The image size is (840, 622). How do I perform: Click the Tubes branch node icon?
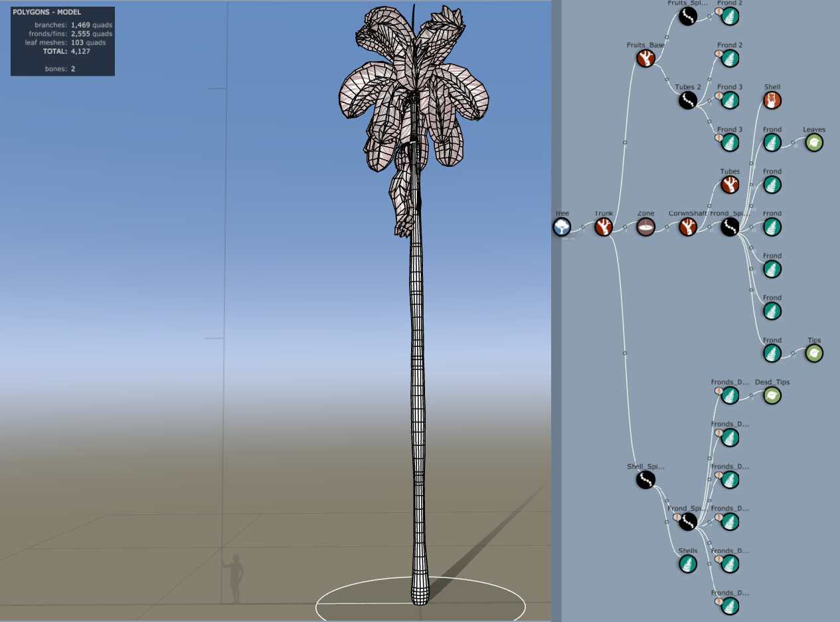tap(729, 185)
